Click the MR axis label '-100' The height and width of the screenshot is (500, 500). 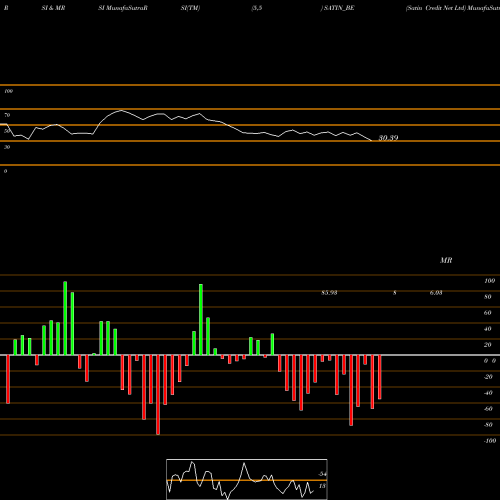click(x=490, y=441)
